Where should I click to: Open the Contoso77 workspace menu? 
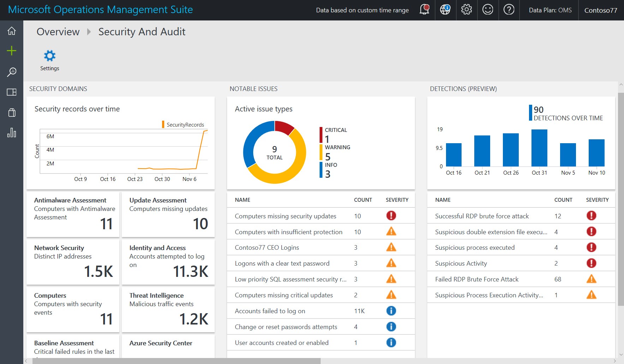point(601,10)
